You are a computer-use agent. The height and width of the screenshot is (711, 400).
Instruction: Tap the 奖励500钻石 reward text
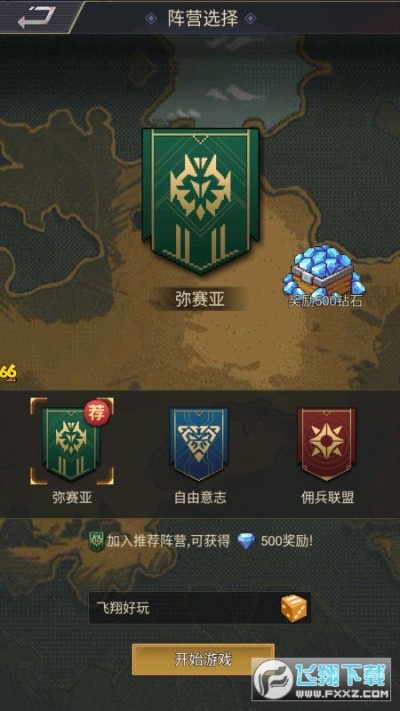(325, 301)
